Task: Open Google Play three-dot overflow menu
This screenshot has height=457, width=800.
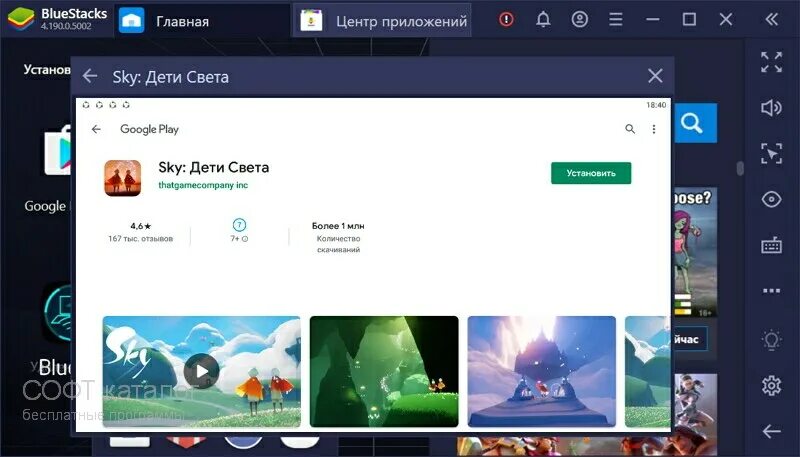Action: pyautogui.click(x=654, y=129)
